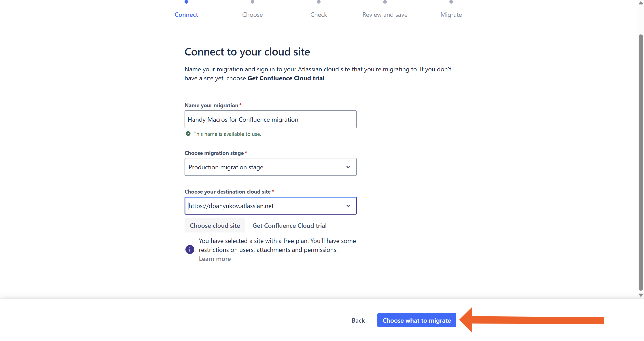The height and width of the screenshot is (341, 644).
Task: Click the Back button
Action: 358,320
